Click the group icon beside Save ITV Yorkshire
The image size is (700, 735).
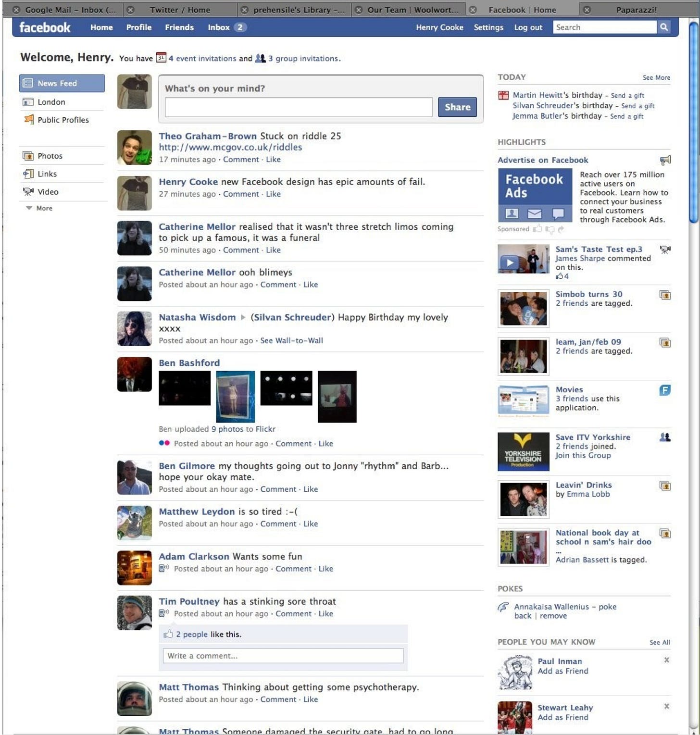pyautogui.click(x=665, y=437)
